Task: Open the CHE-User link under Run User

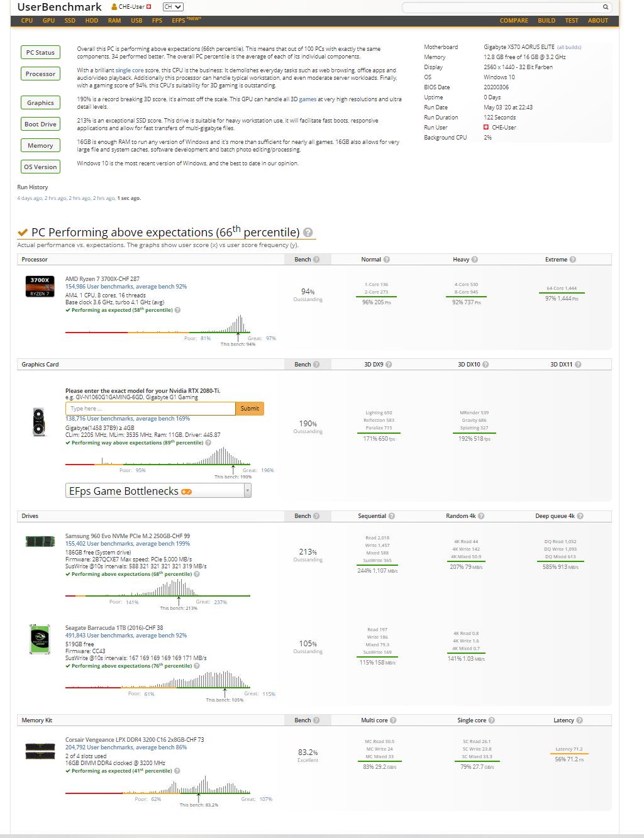Action: [x=504, y=128]
